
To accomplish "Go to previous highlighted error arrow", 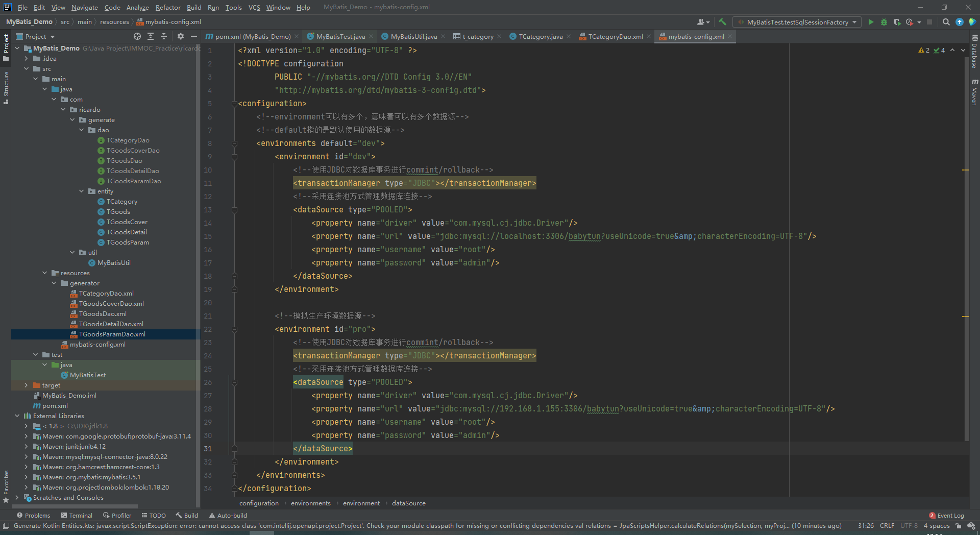I will tap(952, 50).
